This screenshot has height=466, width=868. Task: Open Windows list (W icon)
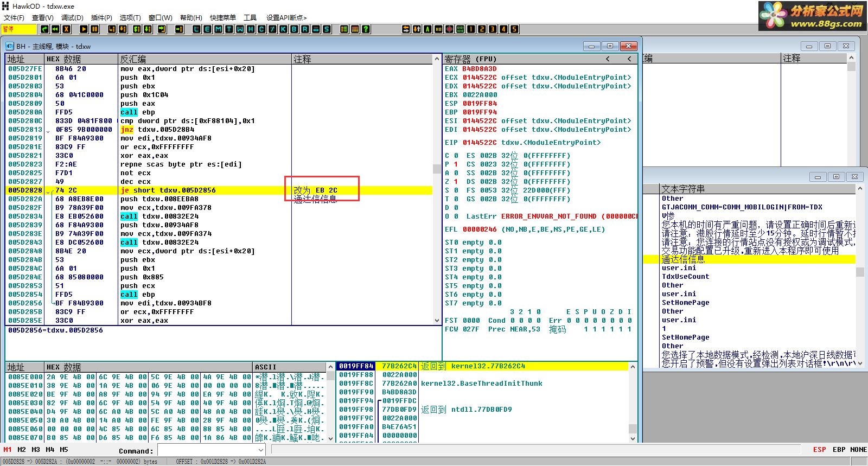coord(240,29)
